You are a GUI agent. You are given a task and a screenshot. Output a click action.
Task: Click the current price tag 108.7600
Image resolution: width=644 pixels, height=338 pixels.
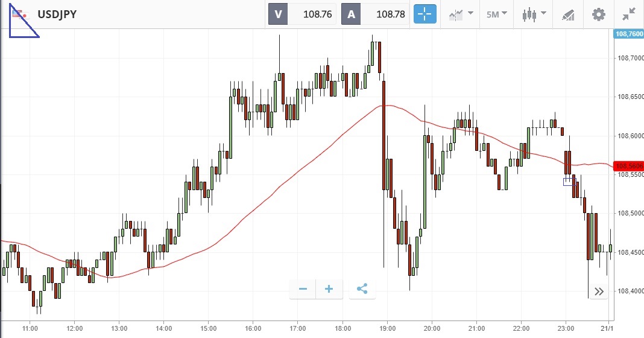coord(628,34)
